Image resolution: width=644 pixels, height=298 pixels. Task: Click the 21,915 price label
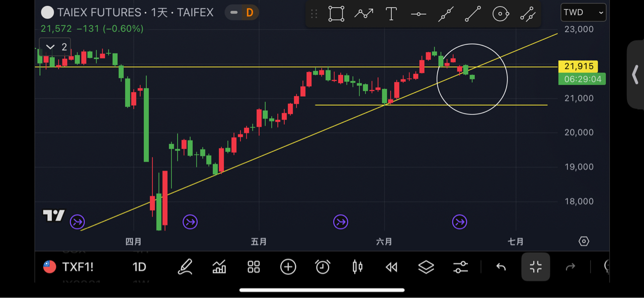point(579,66)
